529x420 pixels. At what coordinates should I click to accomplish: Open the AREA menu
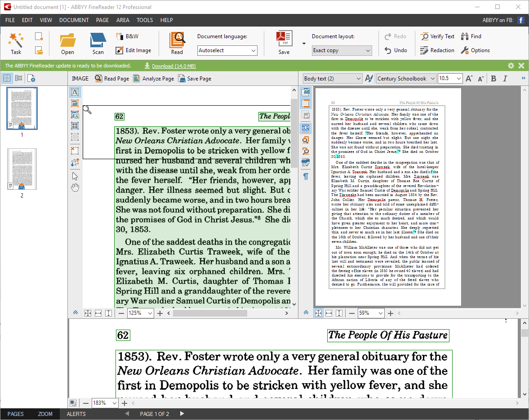(123, 20)
